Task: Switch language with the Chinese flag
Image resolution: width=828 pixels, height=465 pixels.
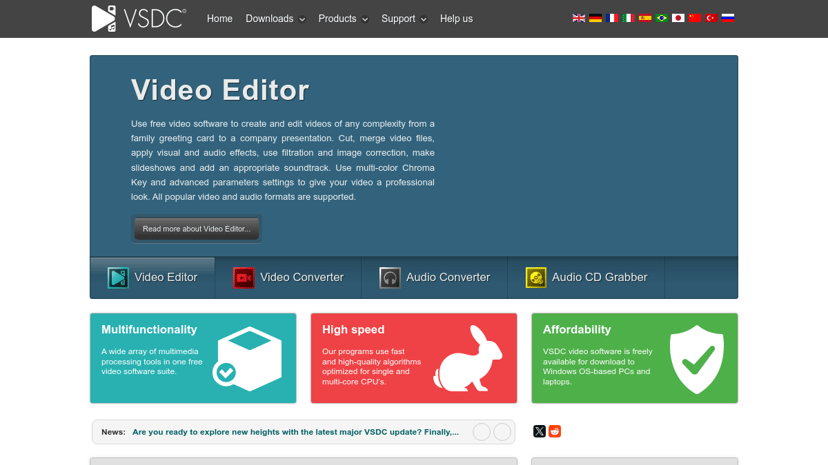Action: point(695,18)
